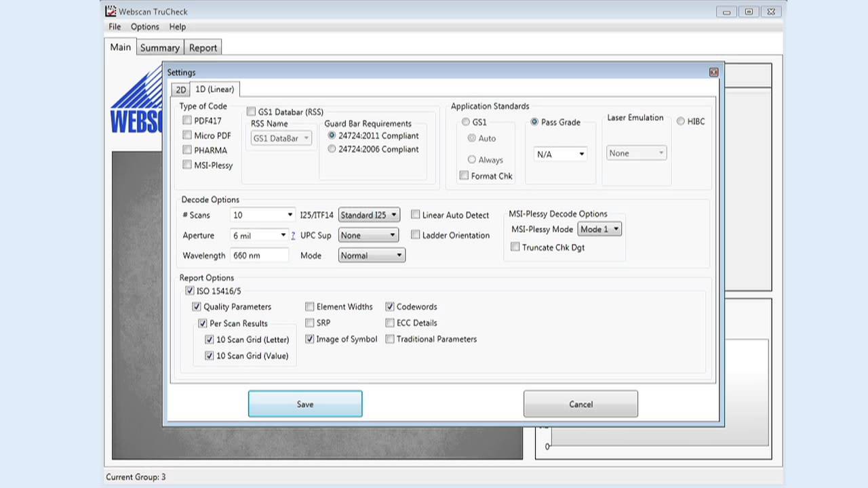This screenshot has width=868, height=488.
Task: Uncheck ISO 15416/5 report option
Action: (189, 291)
